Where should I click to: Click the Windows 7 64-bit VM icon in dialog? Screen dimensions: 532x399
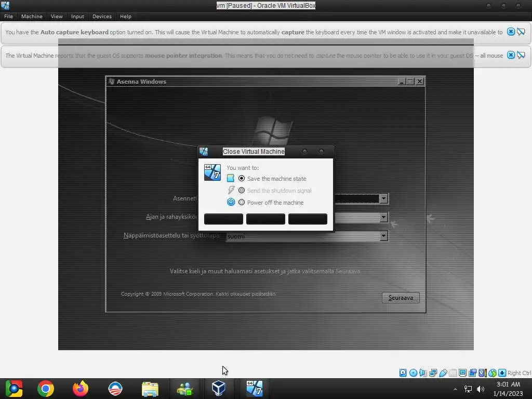click(212, 172)
